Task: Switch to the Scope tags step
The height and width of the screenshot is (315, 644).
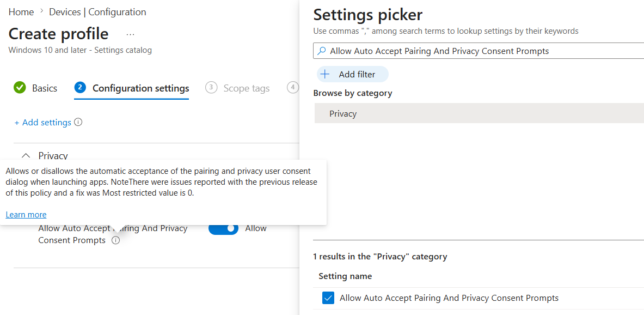Action: coord(247,88)
